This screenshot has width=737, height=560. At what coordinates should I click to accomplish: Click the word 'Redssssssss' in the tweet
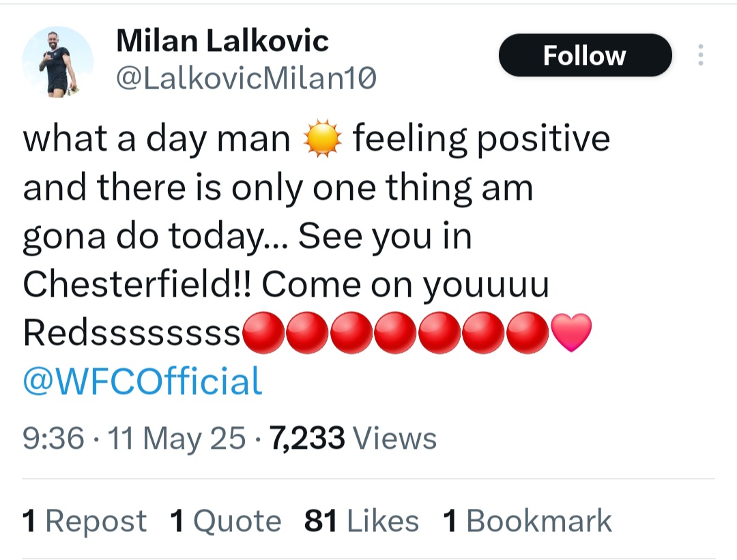pos(132,333)
